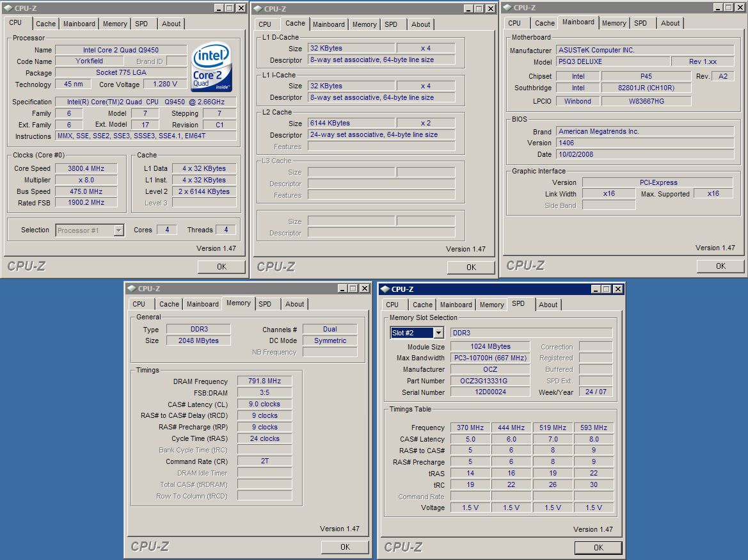Viewport: 748px width, 560px height.
Task: Click the Max Bandwidth PC3-10700H (667 MHz)
Action: [490, 358]
